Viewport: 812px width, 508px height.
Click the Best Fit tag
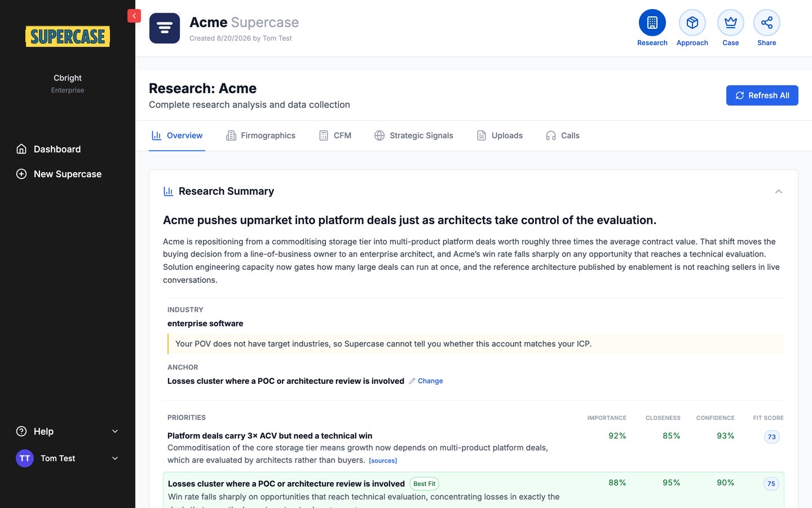click(x=424, y=484)
